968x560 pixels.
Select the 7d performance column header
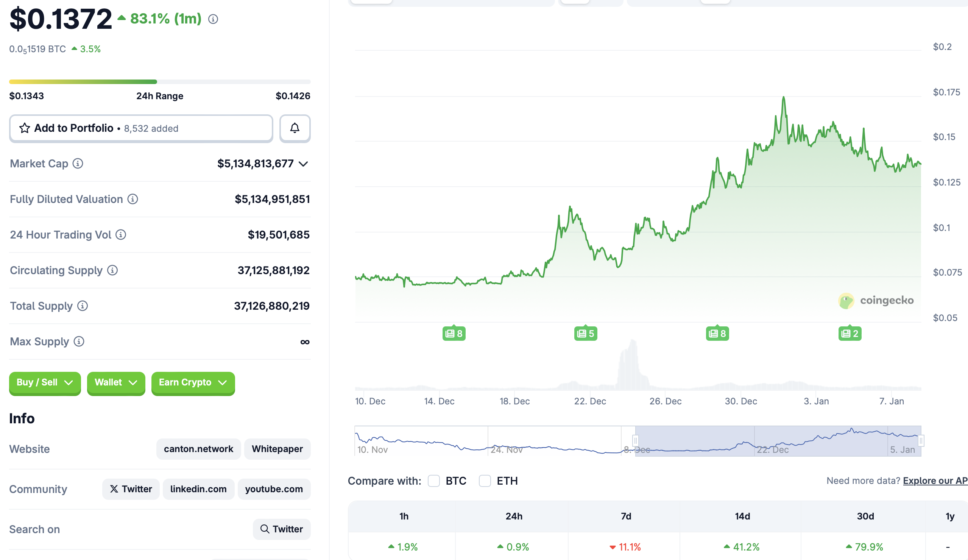625,516
